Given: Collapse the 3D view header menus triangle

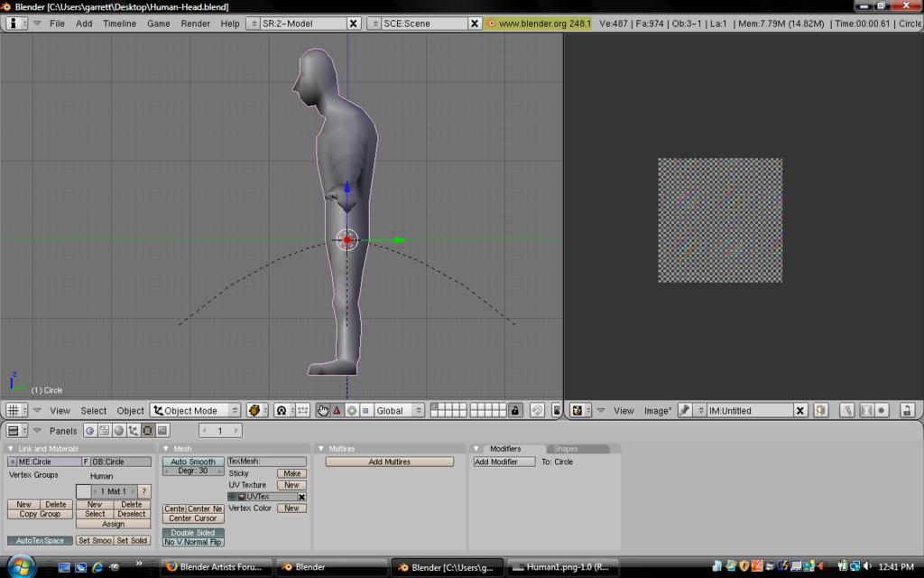Looking at the screenshot, I should click(x=36, y=411).
